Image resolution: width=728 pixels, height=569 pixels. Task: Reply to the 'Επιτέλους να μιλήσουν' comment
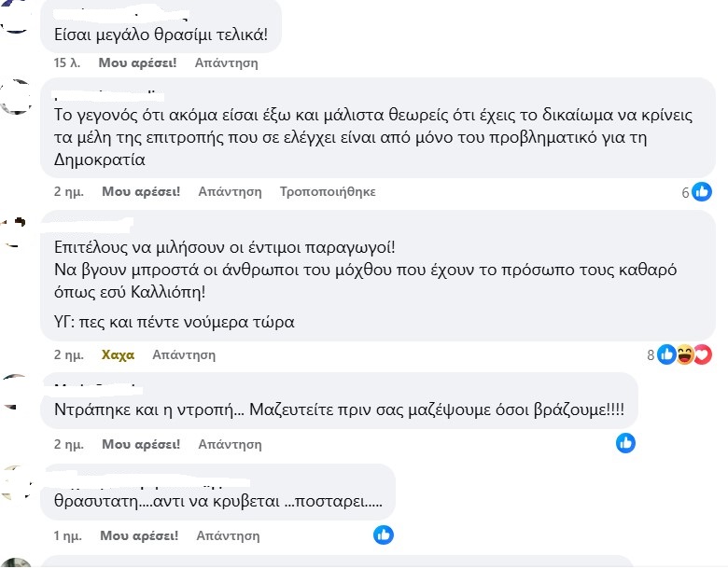[184, 354]
